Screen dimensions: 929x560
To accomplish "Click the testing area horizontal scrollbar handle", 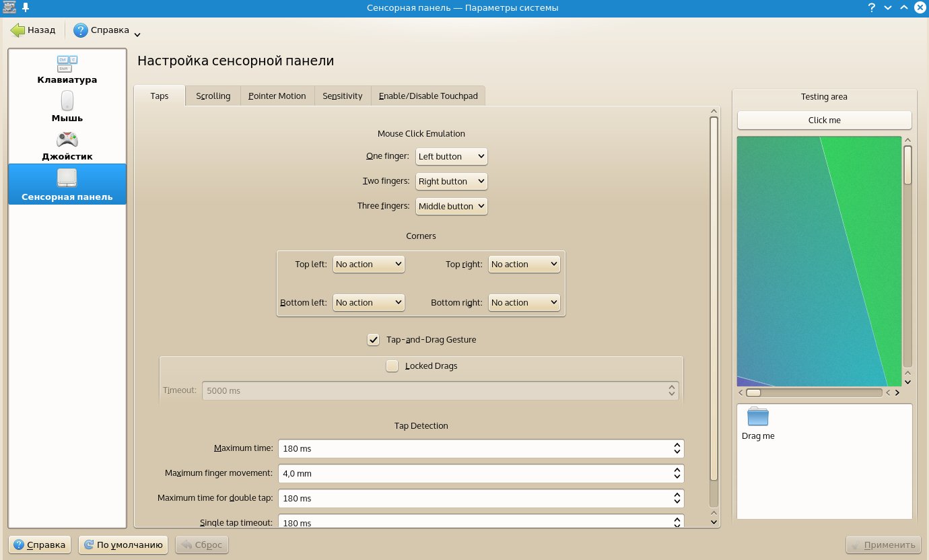I will tap(754, 392).
